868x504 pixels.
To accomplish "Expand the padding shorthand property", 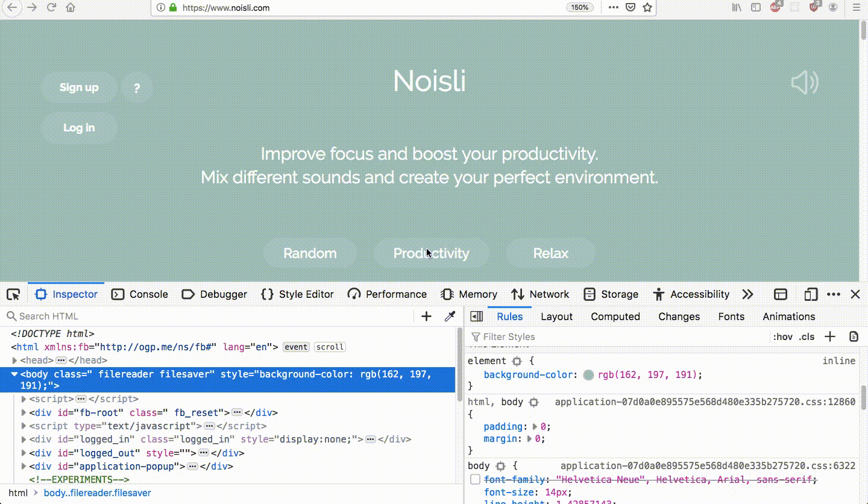I will (x=535, y=426).
